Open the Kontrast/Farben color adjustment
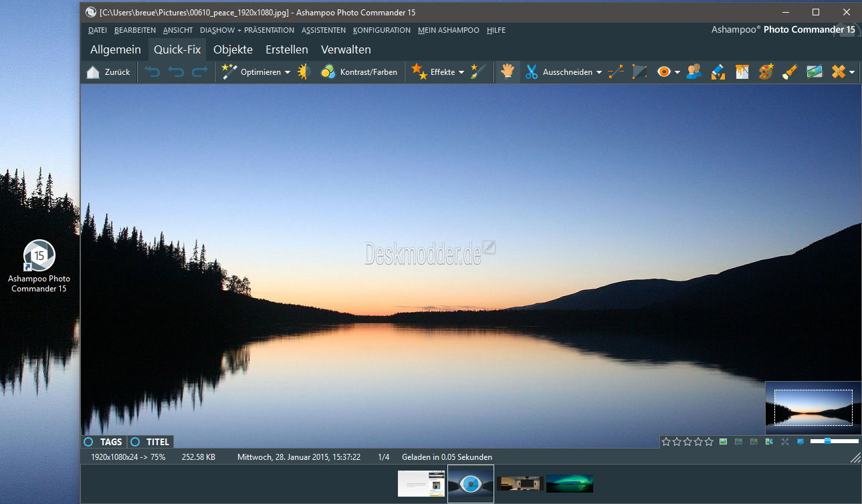 click(x=358, y=72)
